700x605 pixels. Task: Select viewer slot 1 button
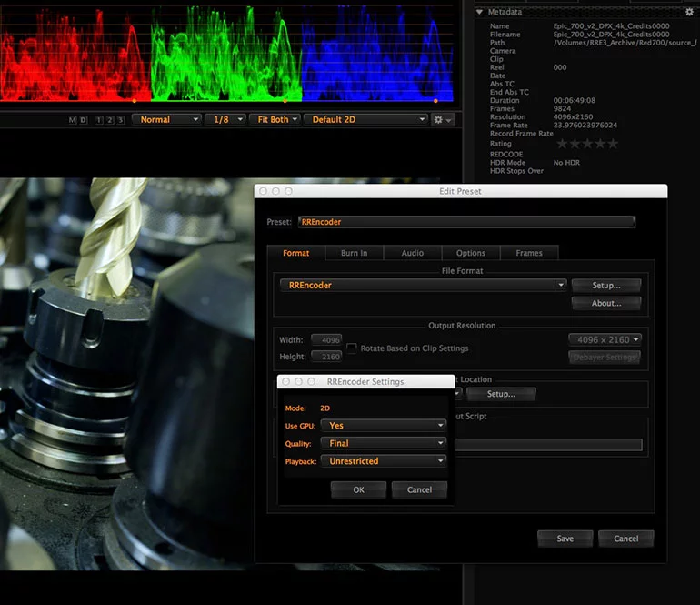[99, 120]
